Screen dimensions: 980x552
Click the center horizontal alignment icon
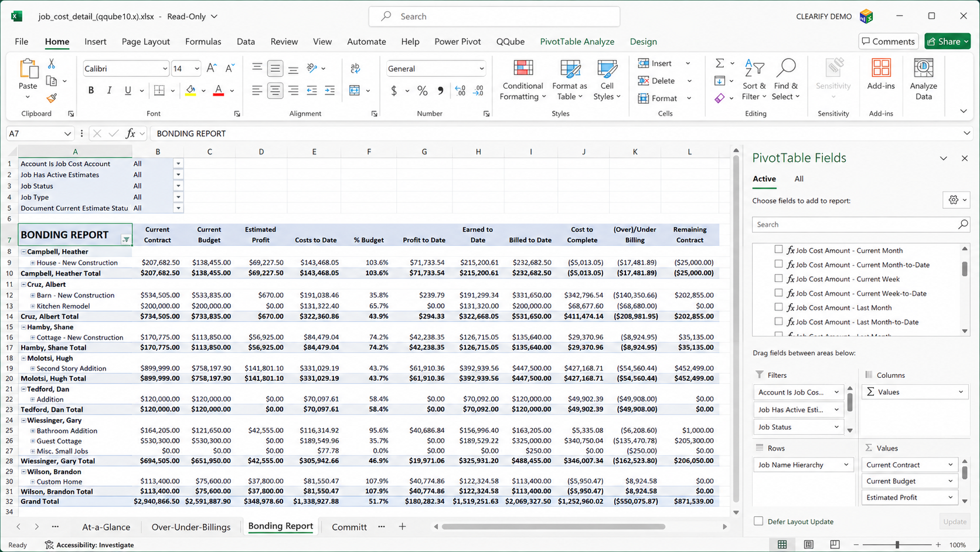[x=275, y=90]
